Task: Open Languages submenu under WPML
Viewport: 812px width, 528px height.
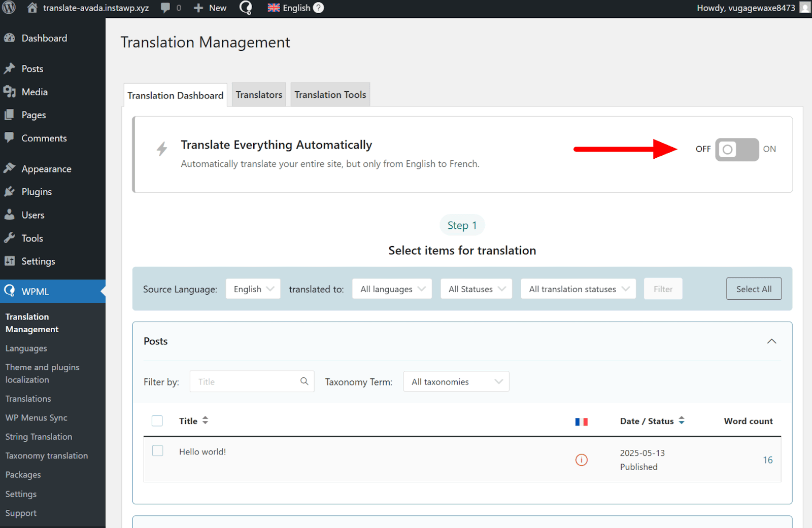Action: [26, 348]
